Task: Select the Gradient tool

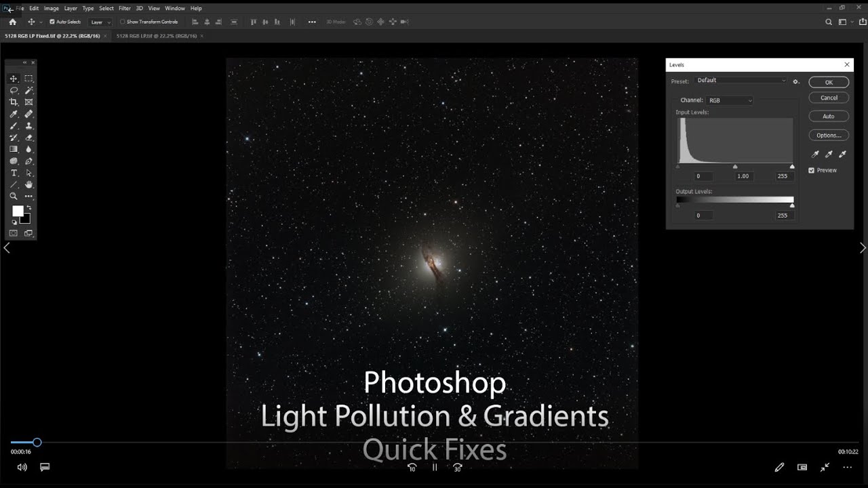Action: pos(14,149)
